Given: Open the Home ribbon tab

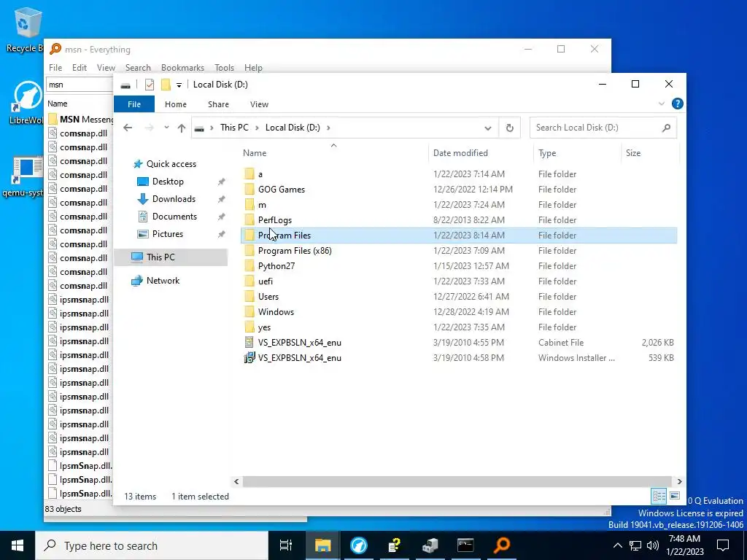Looking at the screenshot, I should coord(176,104).
